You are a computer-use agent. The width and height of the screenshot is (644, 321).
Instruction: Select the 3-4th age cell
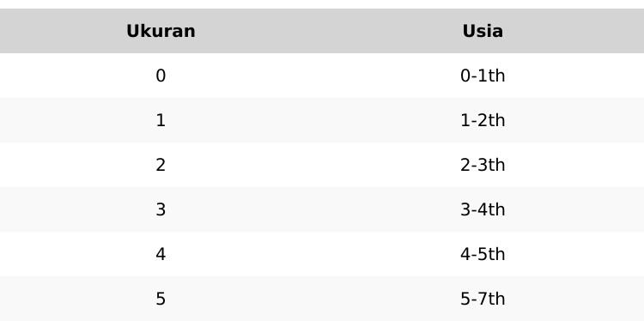(483, 209)
